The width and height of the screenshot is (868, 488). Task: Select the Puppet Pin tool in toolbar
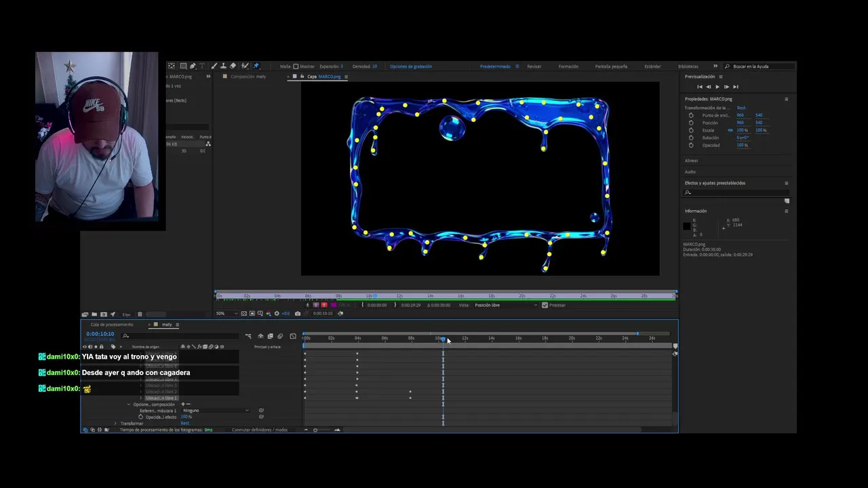[256, 66]
